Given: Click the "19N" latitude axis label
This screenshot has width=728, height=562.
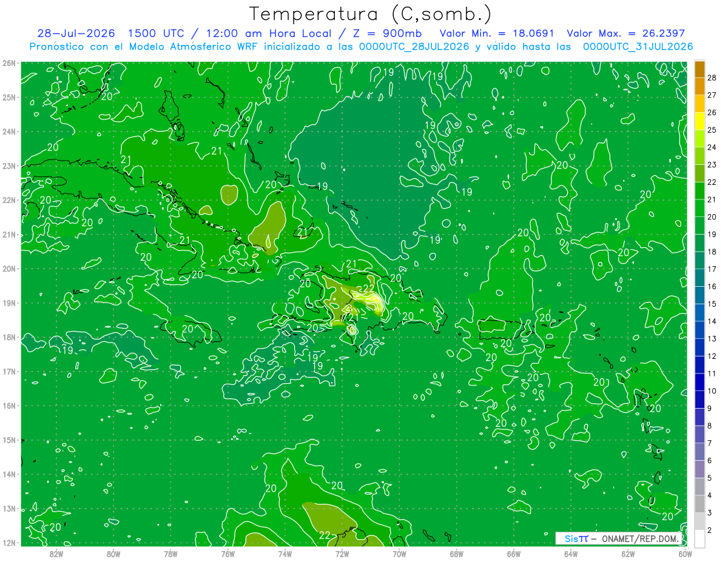Looking at the screenshot, I should click(x=9, y=303).
